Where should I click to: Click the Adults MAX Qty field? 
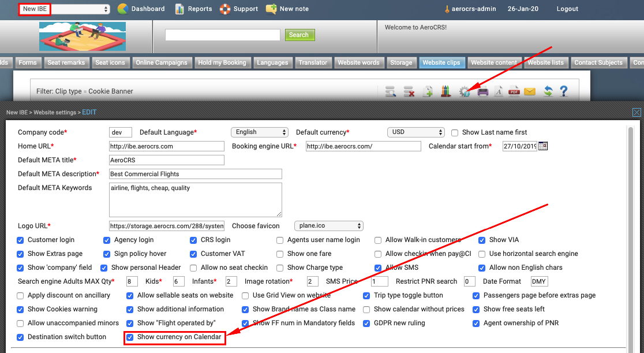[x=132, y=281]
